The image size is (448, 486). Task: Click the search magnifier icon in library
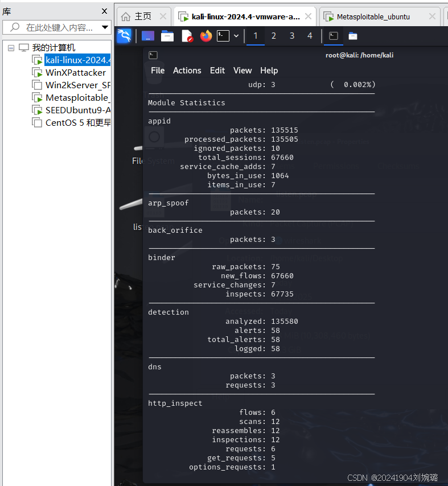point(15,27)
